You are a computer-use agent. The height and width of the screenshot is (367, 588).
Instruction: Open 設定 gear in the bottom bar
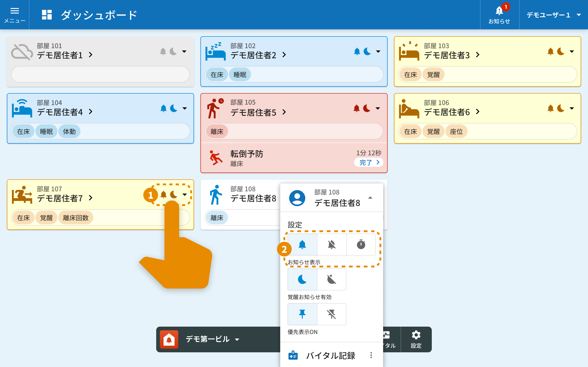416,339
